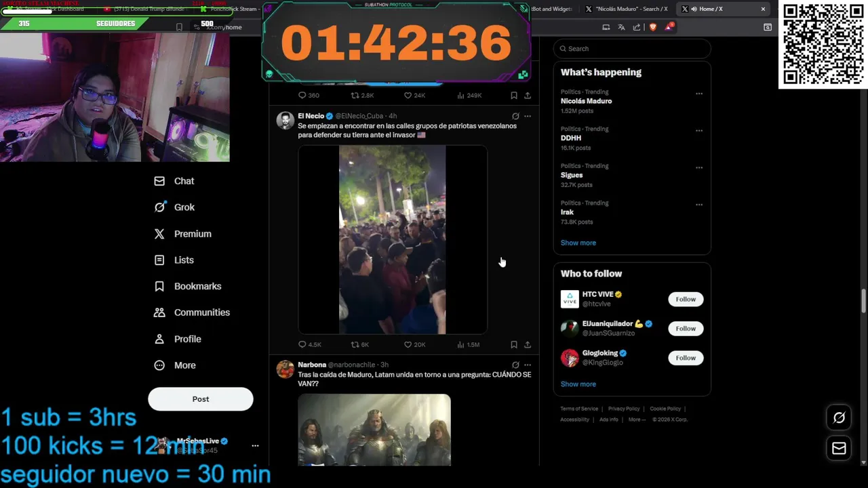Open Glogloking profile avatar
The width and height of the screenshot is (868, 488).
[570, 358]
